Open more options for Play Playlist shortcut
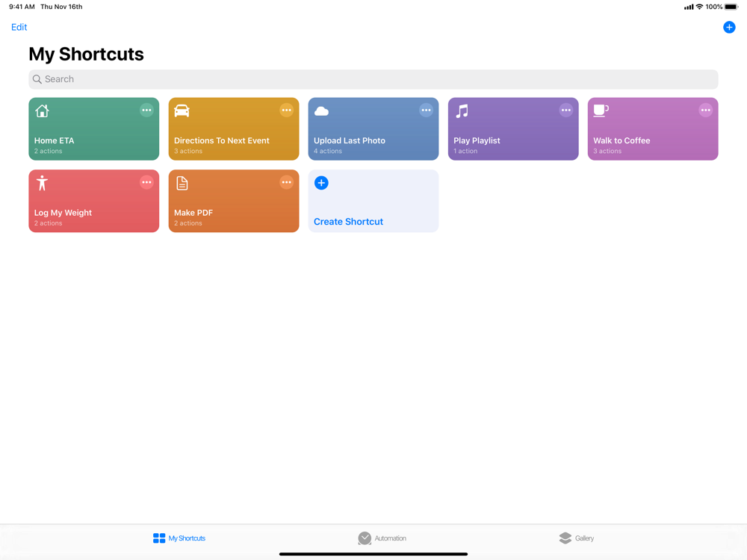This screenshot has height=560, width=747. coord(566,111)
